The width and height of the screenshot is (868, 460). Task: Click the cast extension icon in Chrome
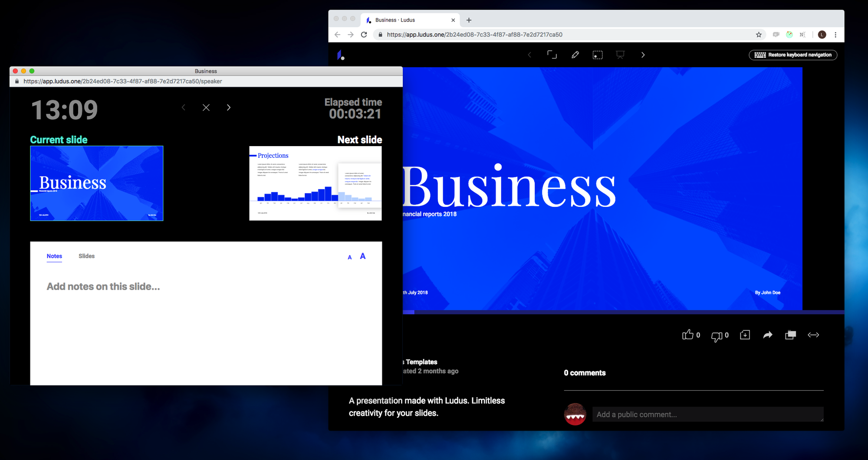[776, 35]
